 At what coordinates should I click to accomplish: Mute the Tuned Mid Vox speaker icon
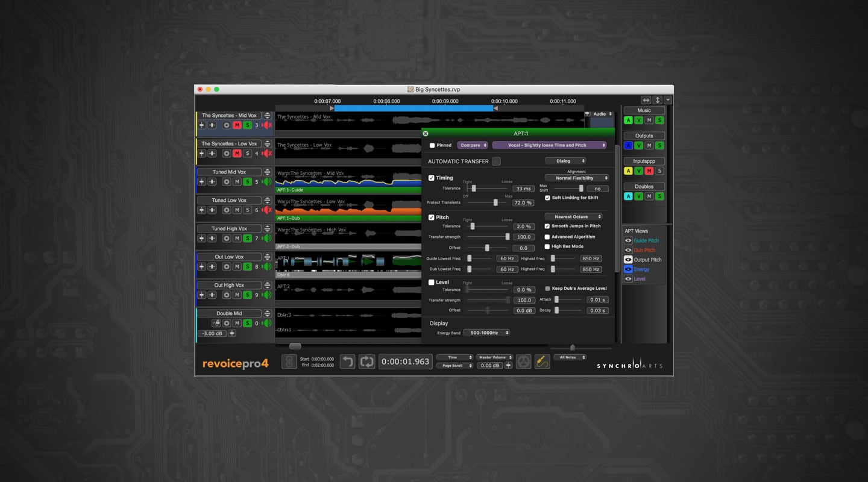(266, 182)
